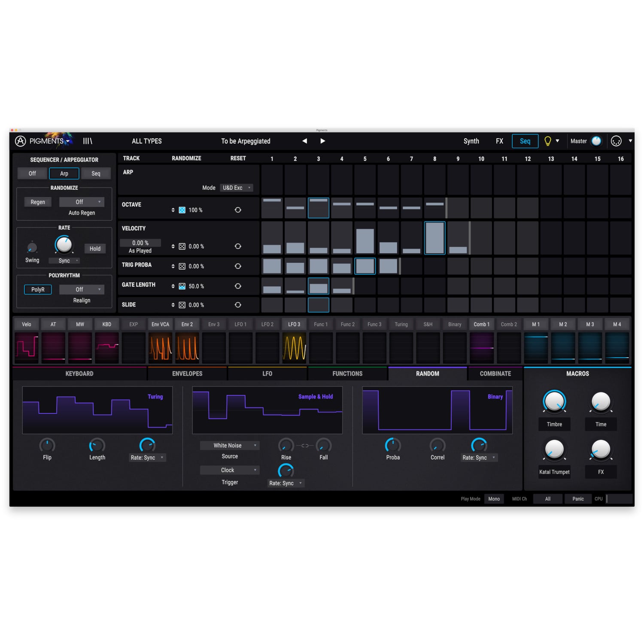Click the ALL TYPES preset filter
This screenshot has height=644, width=644.
click(x=147, y=141)
